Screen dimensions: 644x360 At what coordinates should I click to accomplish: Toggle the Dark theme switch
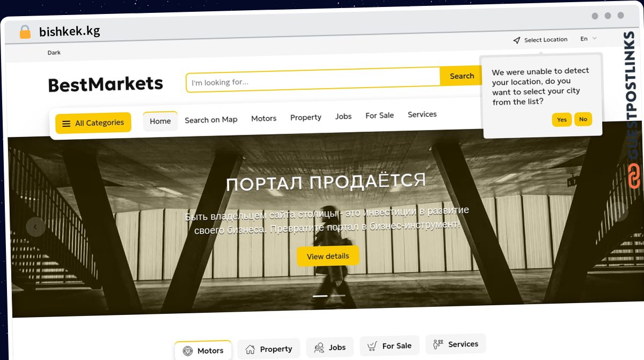(x=54, y=53)
